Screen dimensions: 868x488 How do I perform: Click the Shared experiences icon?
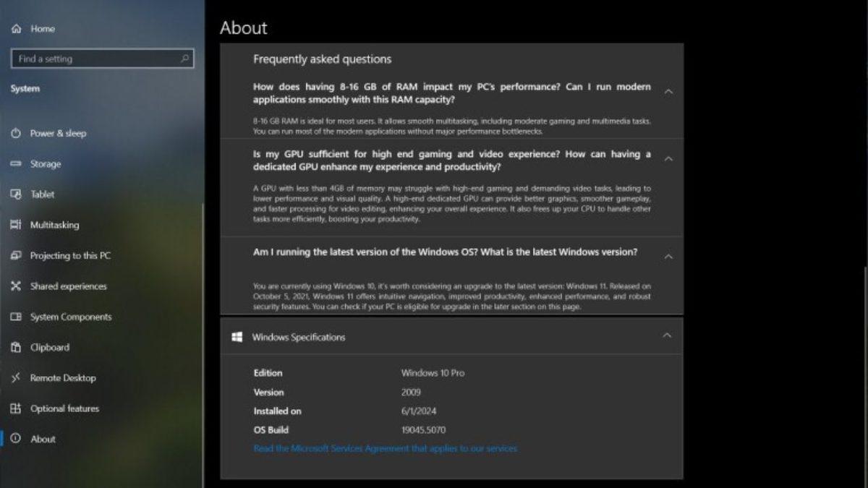click(15, 286)
